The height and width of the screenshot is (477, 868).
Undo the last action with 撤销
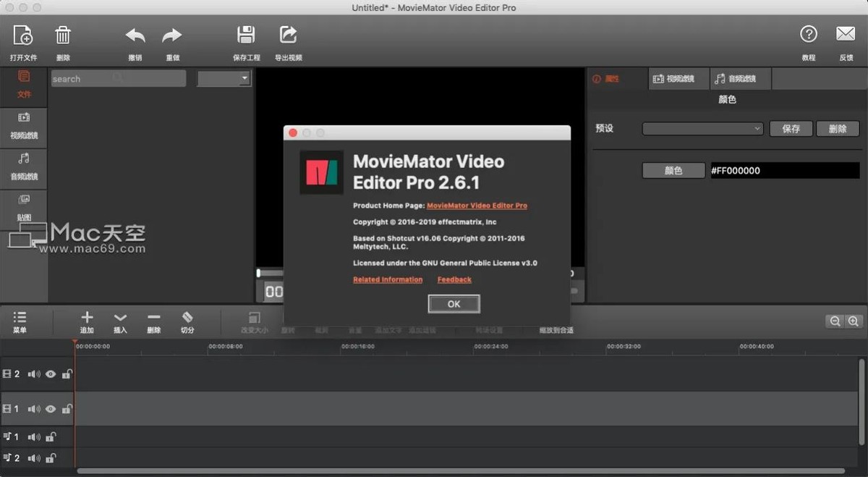(135, 35)
